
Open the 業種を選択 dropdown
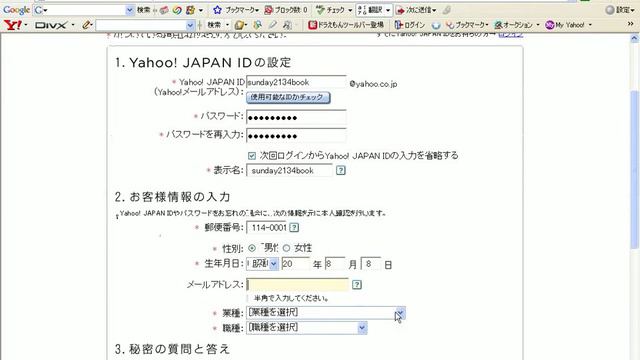(x=326, y=313)
